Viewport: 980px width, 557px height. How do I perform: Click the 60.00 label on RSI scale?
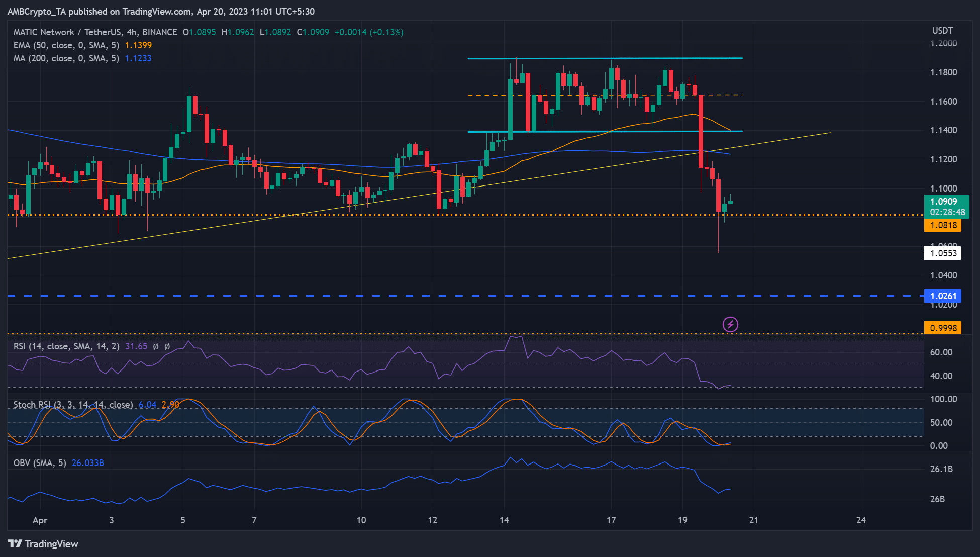(941, 352)
